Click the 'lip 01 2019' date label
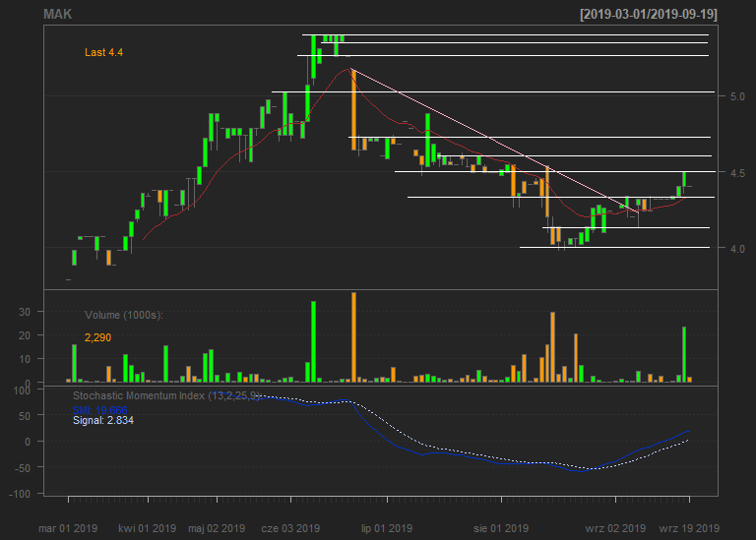 387,528
